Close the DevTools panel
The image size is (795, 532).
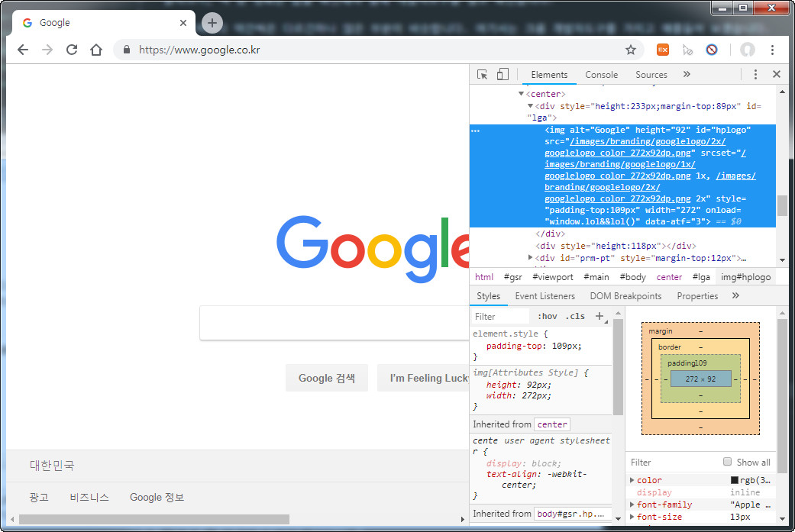[776, 74]
